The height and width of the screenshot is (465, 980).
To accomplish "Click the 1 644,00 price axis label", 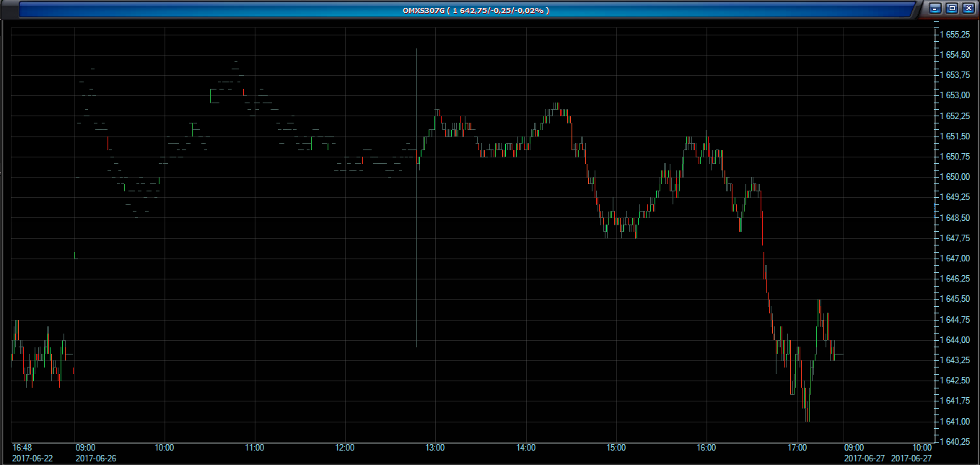I will pos(957,339).
